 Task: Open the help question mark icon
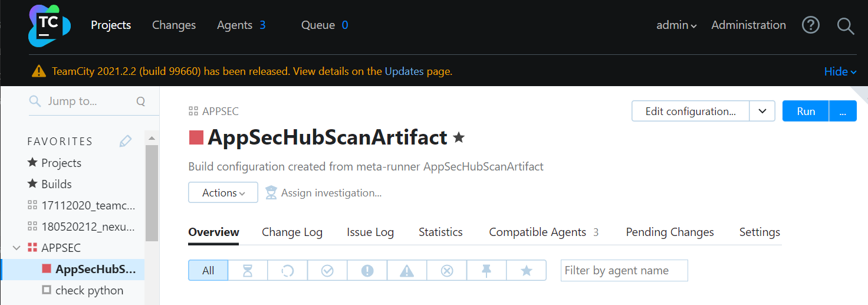[x=811, y=25]
